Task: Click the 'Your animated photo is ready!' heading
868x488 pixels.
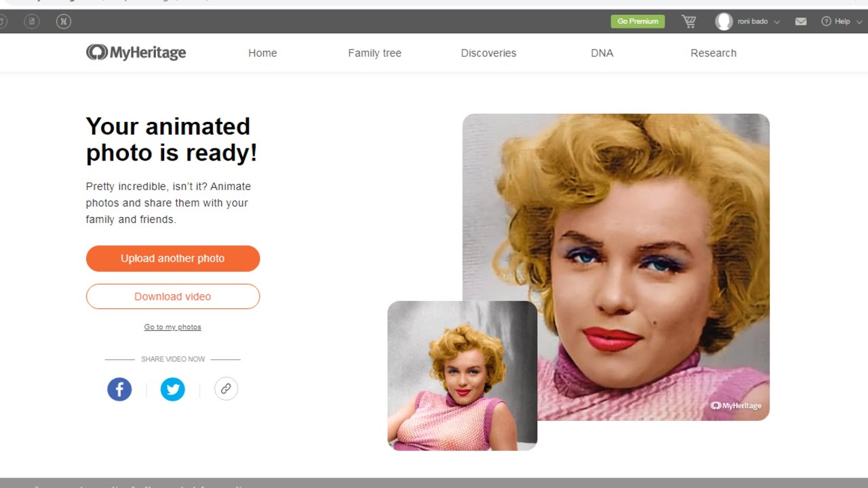Action: (x=172, y=140)
